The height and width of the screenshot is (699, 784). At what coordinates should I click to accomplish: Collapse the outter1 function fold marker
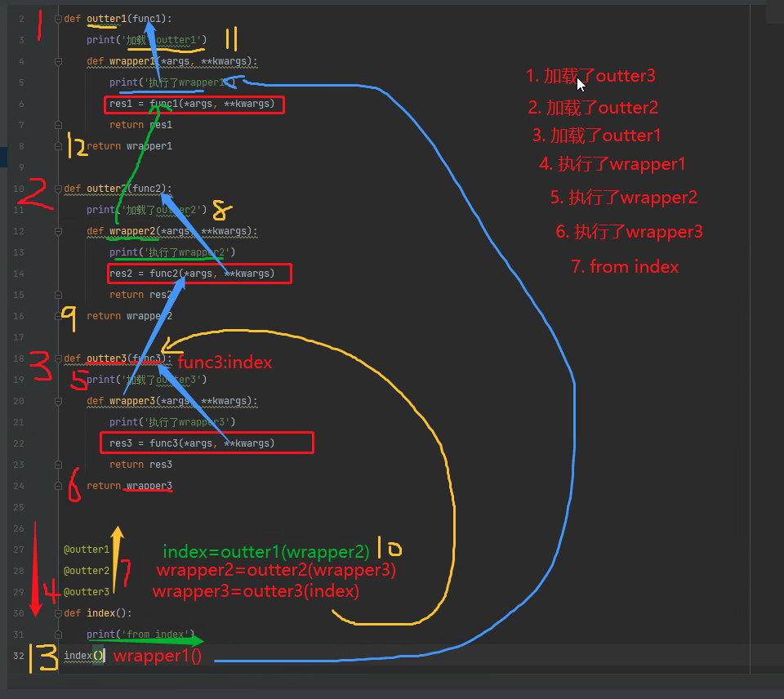58,19
